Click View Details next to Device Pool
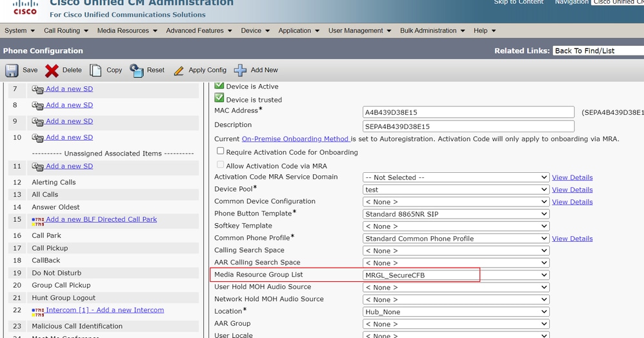Image resolution: width=644 pixels, height=338 pixels. 572,190
